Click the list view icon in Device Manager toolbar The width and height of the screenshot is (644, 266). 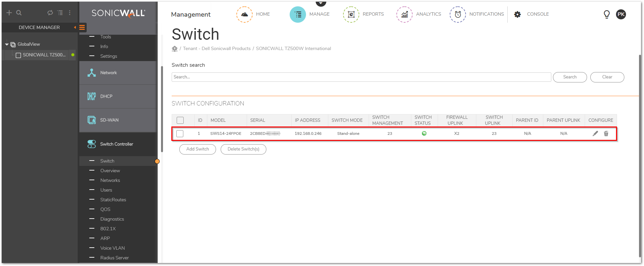coord(60,13)
